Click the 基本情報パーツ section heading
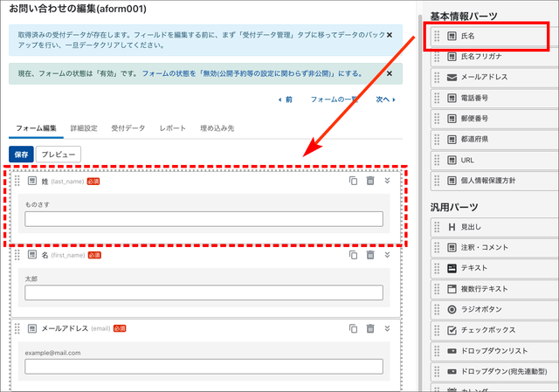Screen dimensions: 559x392 click(x=464, y=16)
